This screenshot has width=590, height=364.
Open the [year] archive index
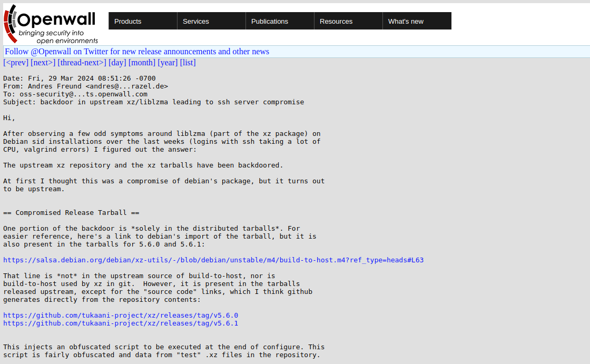click(x=168, y=63)
